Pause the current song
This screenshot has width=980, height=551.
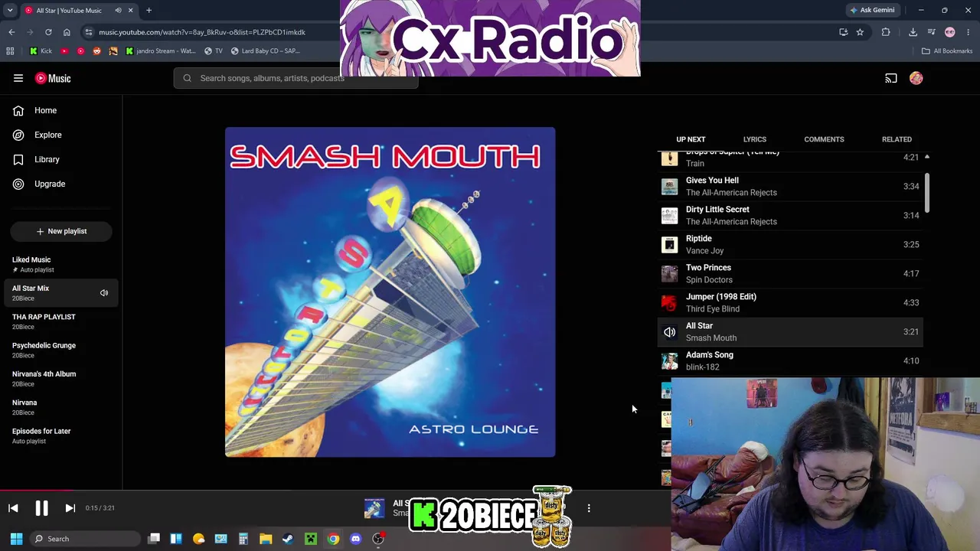41,508
